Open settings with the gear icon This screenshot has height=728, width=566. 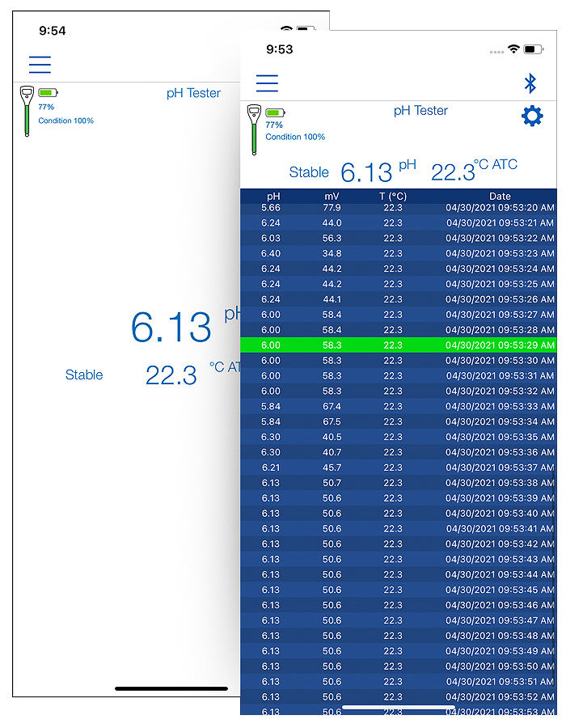[x=532, y=116]
